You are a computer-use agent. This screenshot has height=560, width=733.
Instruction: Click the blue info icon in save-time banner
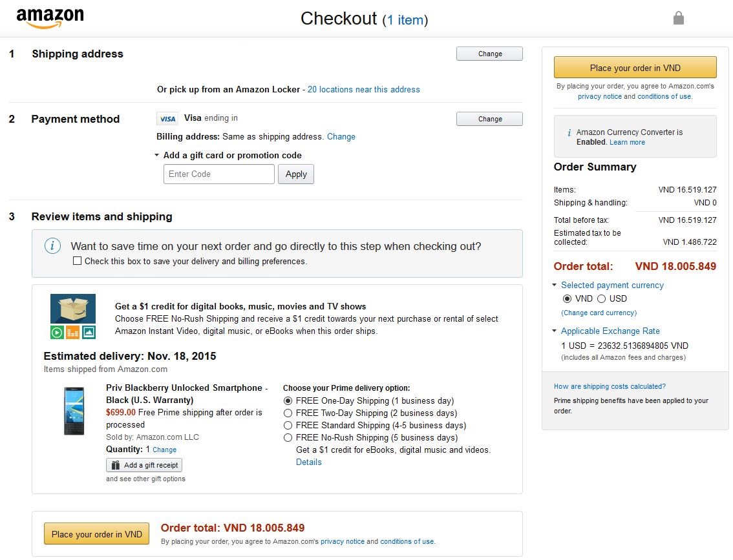point(52,245)
